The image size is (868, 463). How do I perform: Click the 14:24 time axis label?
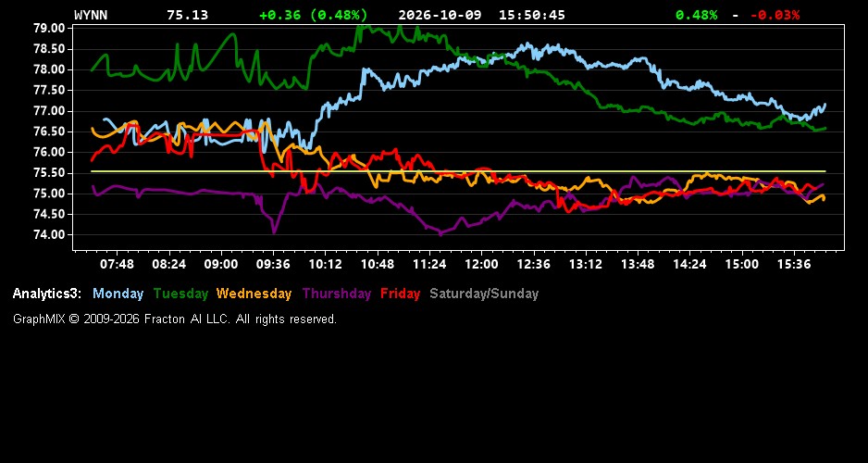[x=689, y=264]
